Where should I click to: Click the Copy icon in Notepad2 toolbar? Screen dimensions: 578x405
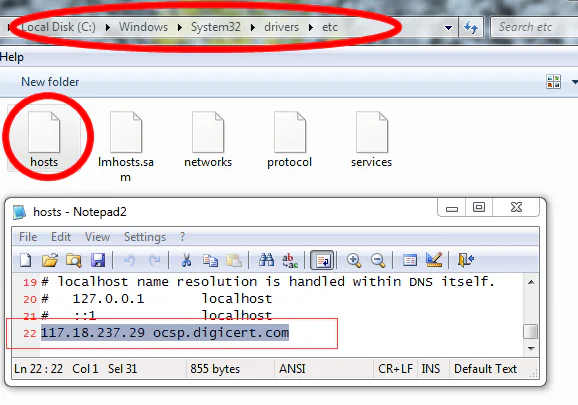tap(210, 260)
